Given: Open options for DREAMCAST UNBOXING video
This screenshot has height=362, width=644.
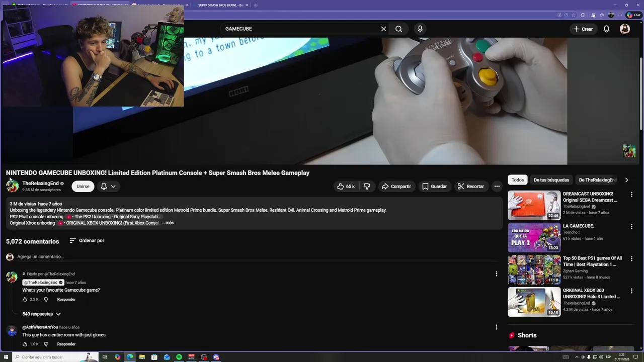Looking at the screenshot, I should [x=631, y=194].
